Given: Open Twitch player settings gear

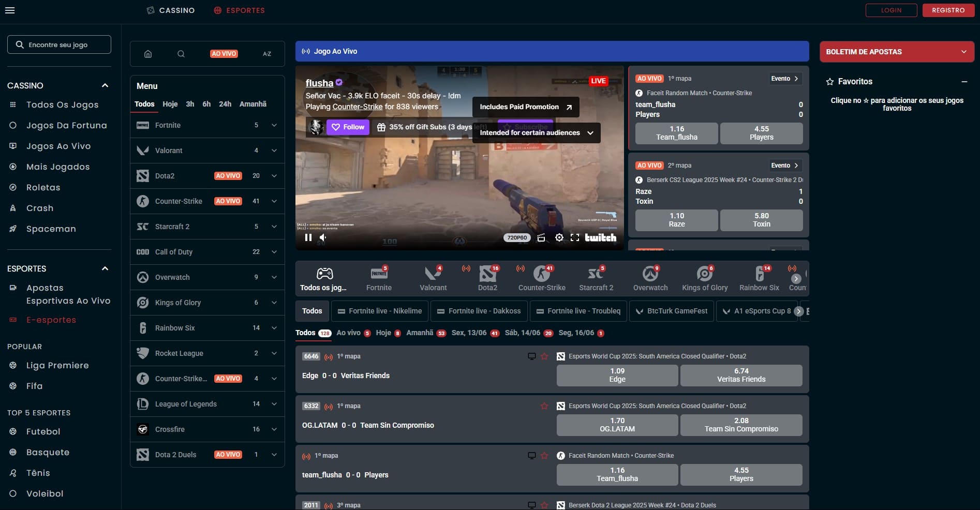Looking at the screenshot, I should click(x=559, y=237).
